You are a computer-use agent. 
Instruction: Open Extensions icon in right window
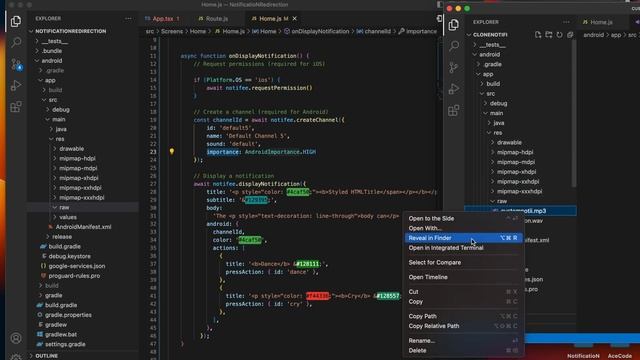click(453, 111)
